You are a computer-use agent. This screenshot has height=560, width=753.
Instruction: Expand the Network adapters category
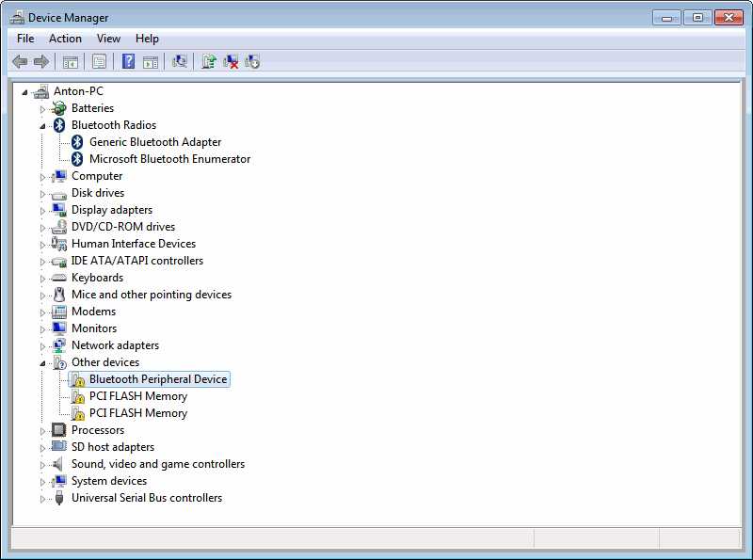(42, 346)
